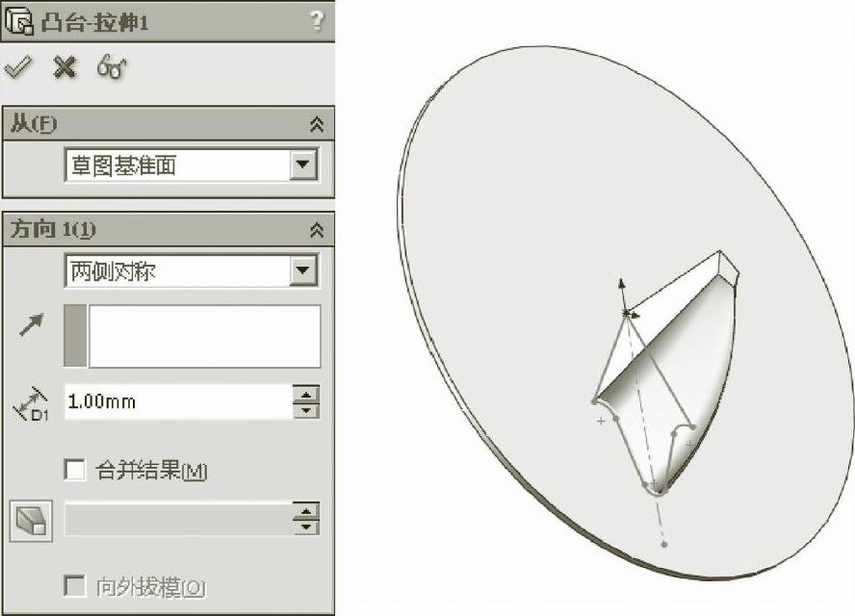Toggle the 向外拔模 checkbox
Viewport: 855px width, 616px height.
[75, 586]
